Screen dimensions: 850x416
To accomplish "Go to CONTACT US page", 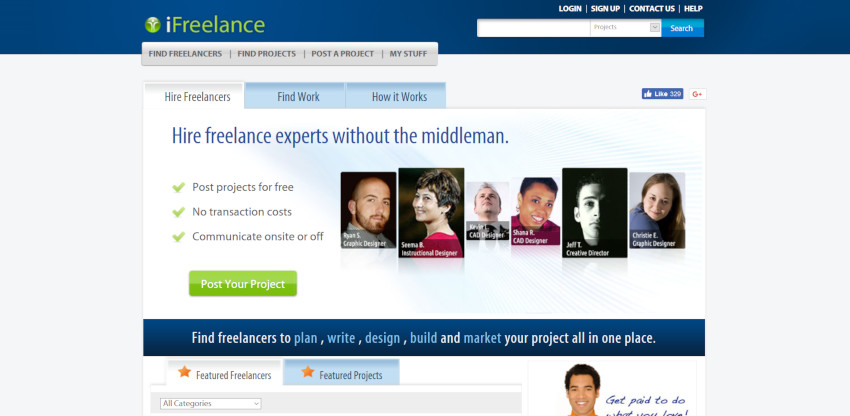I will (652, 9).
